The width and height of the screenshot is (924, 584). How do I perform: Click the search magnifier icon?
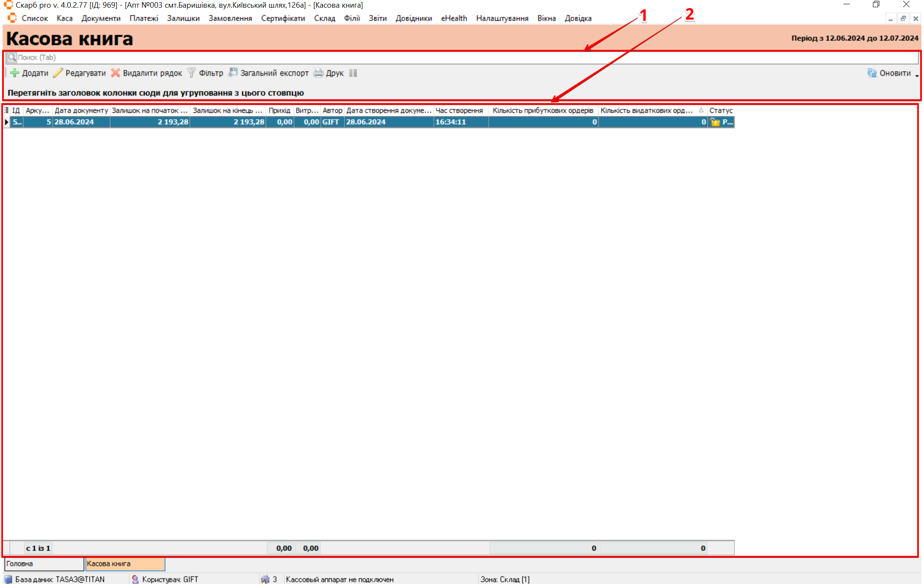[12, 57]
